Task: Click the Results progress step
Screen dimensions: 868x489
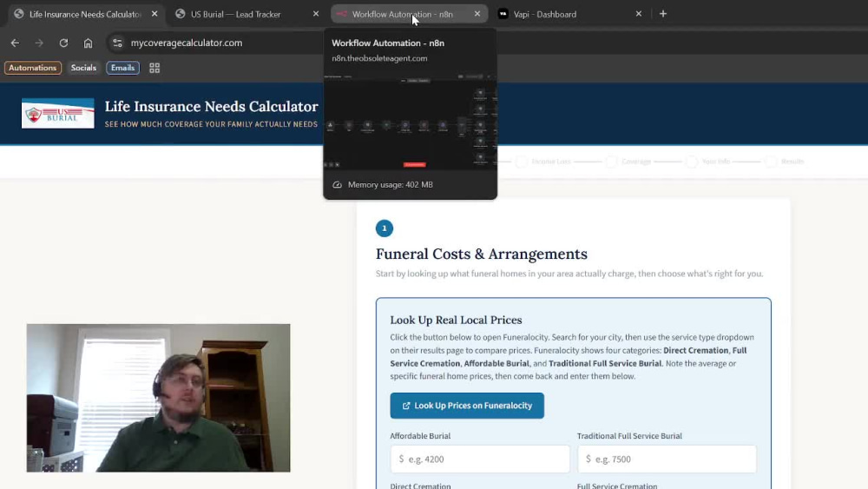Action: (x=785, y=162)
